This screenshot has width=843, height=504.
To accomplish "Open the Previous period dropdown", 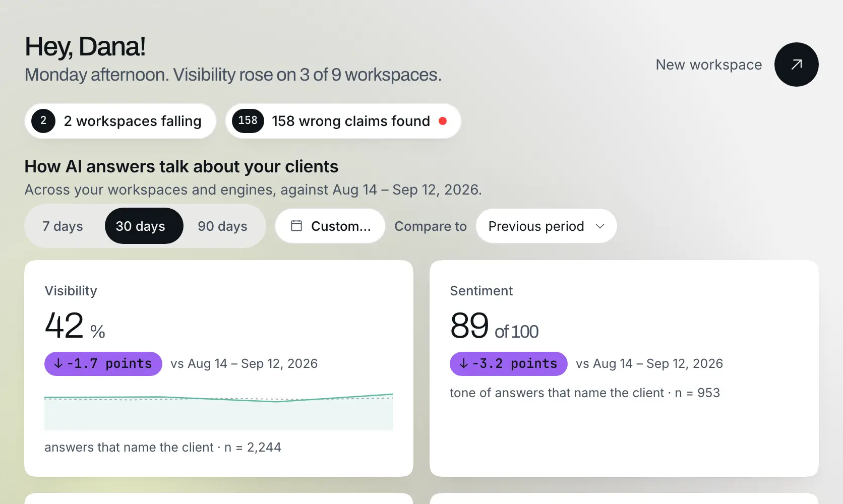I will [546, 226].
